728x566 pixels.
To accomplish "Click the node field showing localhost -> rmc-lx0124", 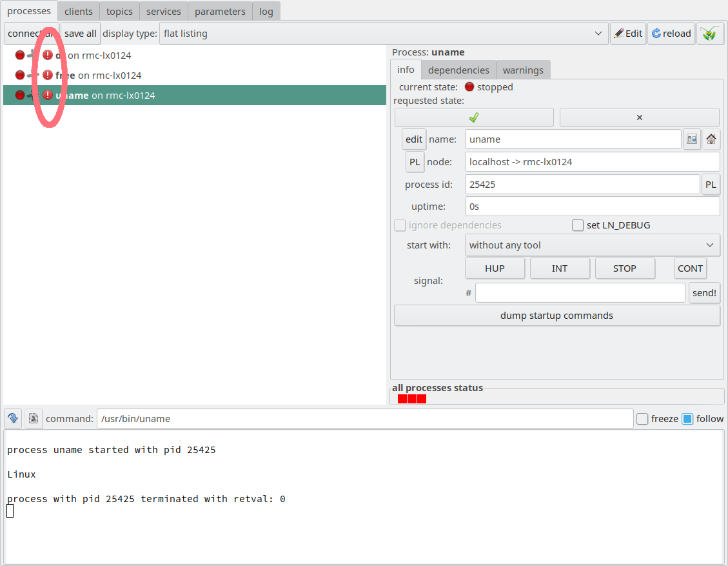I will [593, 162].
